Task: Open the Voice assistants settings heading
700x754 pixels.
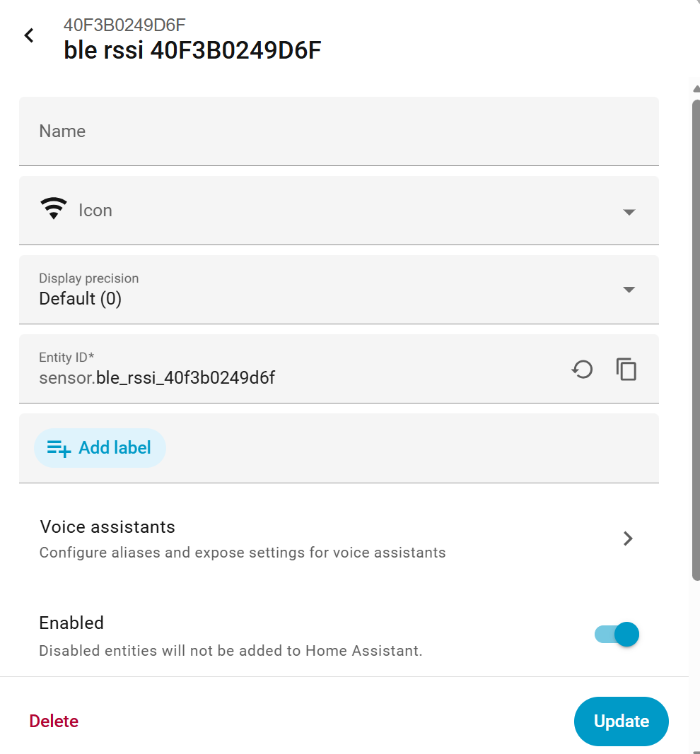Action: (x=107, y=527)
